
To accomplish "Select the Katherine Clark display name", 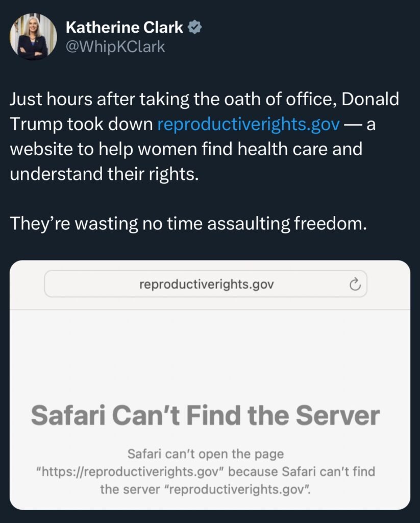I will 125,28.
